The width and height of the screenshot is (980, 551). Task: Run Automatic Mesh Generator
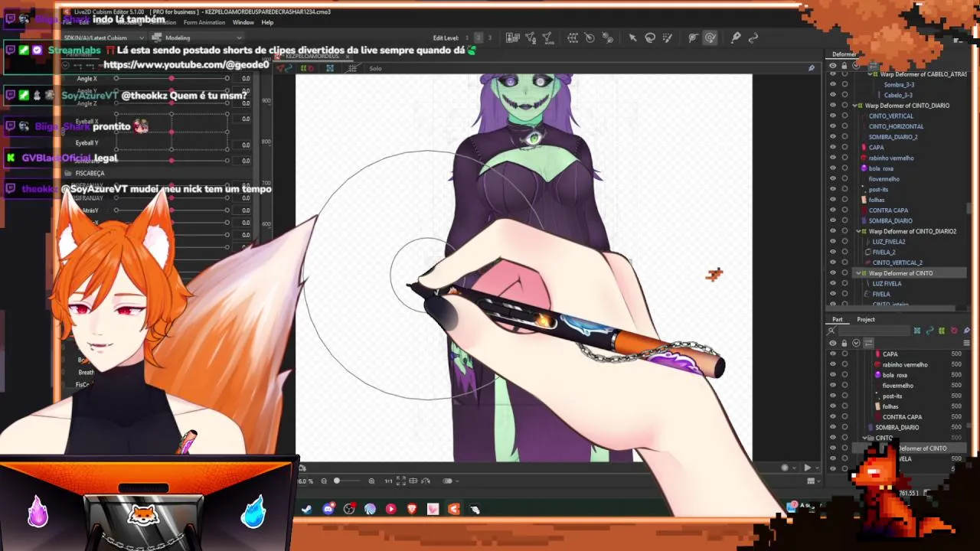547,37
